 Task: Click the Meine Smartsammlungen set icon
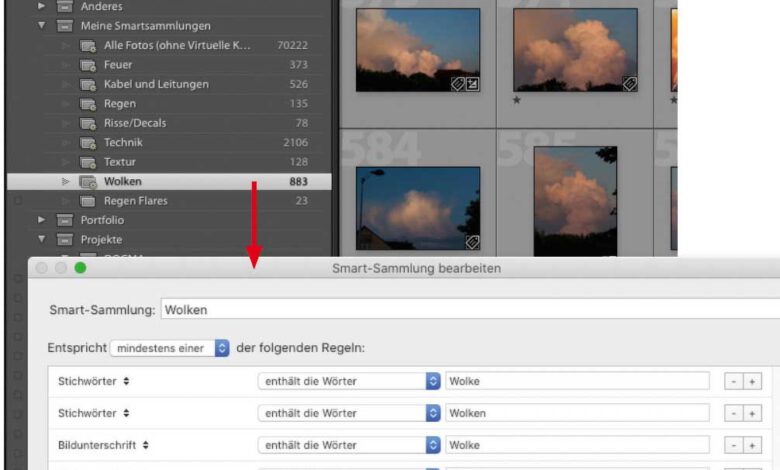coord(65,25)
